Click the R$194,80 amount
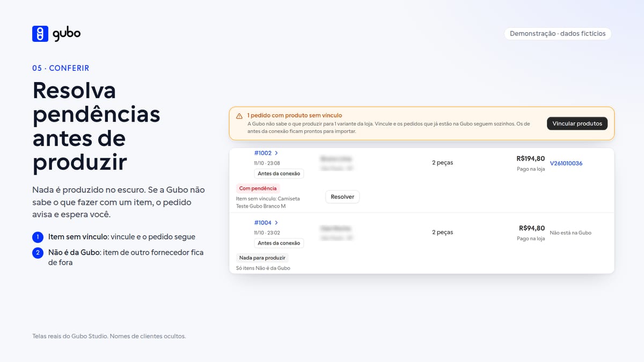This screenshot has height=362, width=644. point(530,159)
